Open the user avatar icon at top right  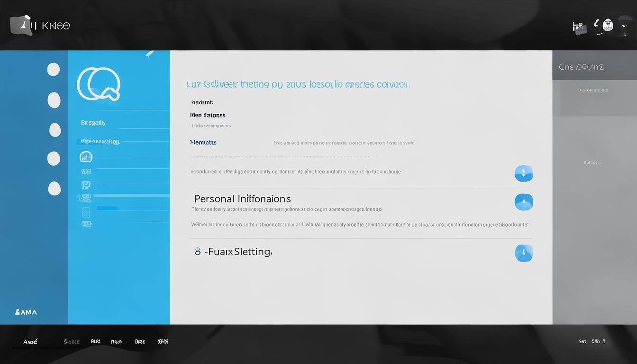tap(607, 26)
